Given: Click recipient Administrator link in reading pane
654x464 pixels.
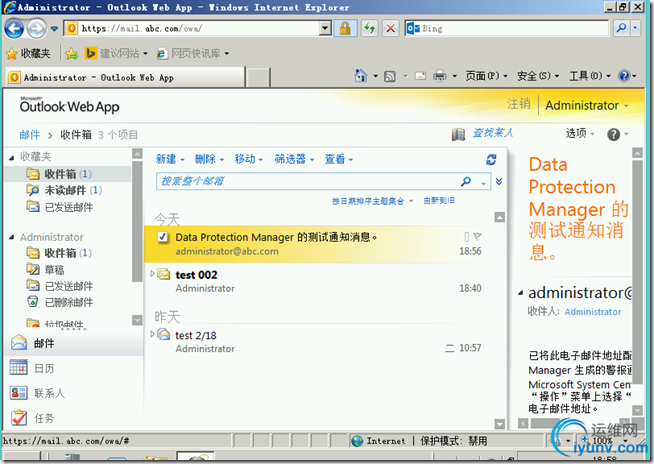Looking at the screenshot, I should click(593, 312).
